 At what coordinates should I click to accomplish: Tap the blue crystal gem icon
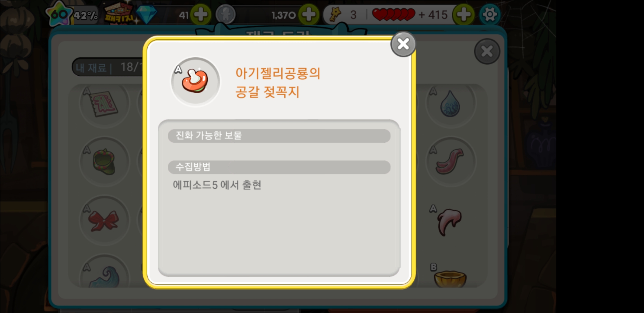(146, 14)
